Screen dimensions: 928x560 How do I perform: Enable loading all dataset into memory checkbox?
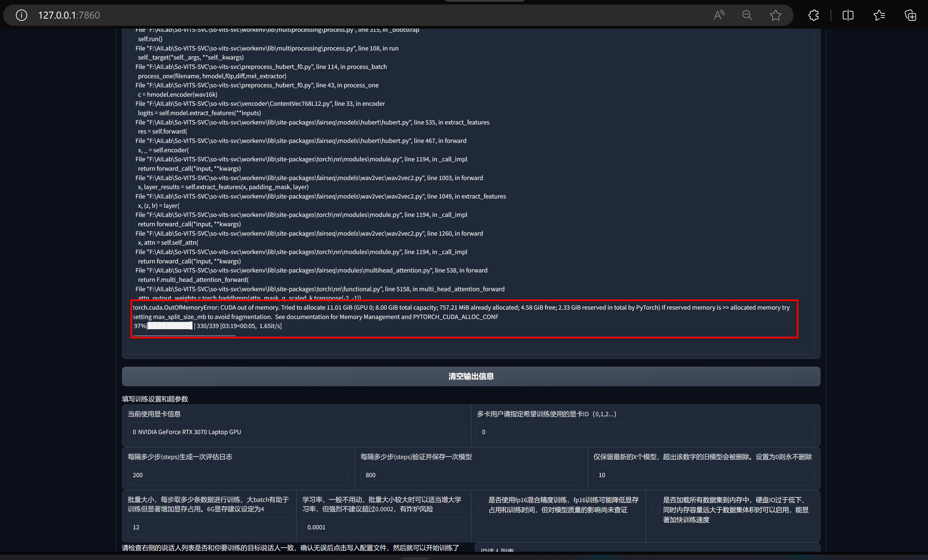[655, 510]
